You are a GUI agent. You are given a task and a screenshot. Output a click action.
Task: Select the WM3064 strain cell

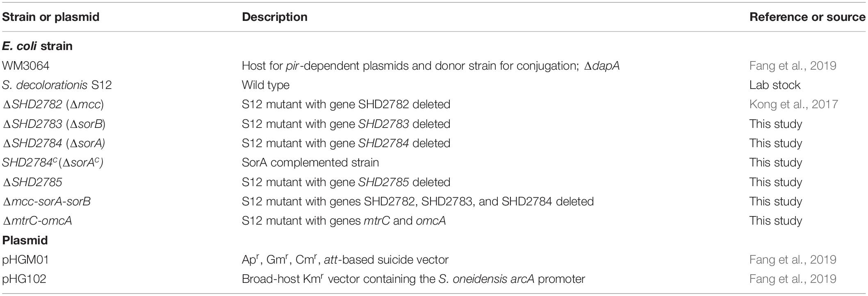pyautogui.click(x=26, y=66)
